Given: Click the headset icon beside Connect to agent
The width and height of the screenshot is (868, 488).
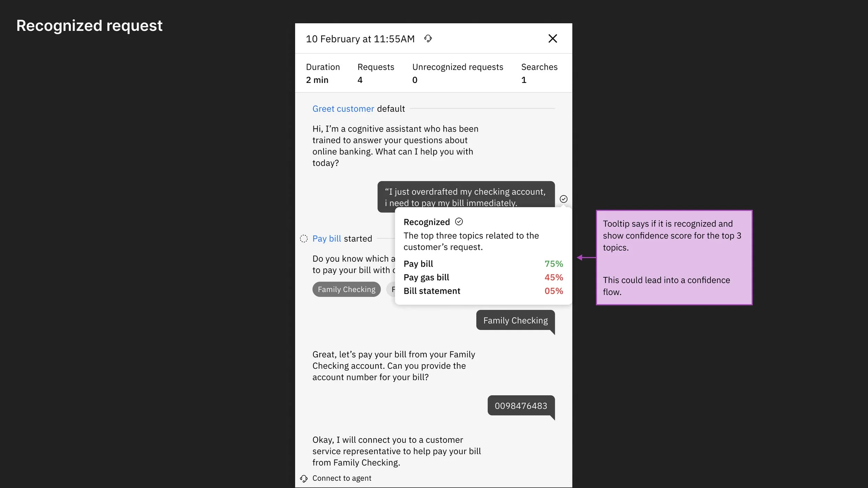Looking at the screenshot, I should [x=304, y=479].
